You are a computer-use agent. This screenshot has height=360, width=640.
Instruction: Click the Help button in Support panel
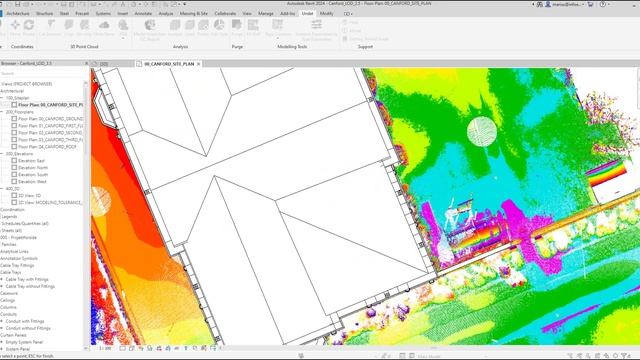coord(350,22)
